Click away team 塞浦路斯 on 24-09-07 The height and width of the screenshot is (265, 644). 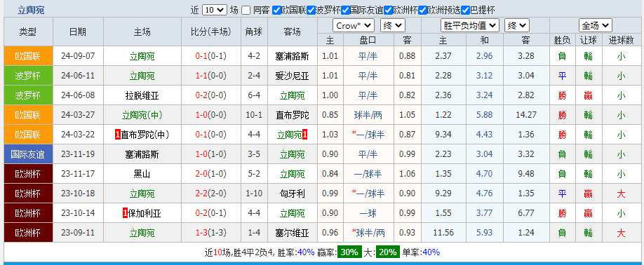292,56
